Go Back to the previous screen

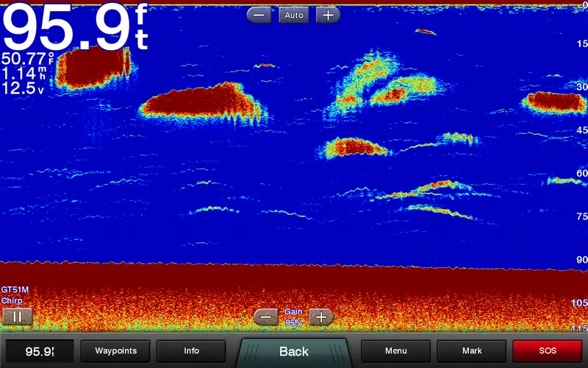[293, 351]
